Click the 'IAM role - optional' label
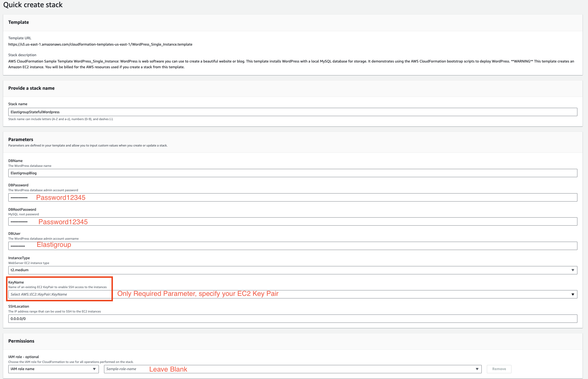Image resolution: width=588 pixels, height=379 pixels. point(23,357)
